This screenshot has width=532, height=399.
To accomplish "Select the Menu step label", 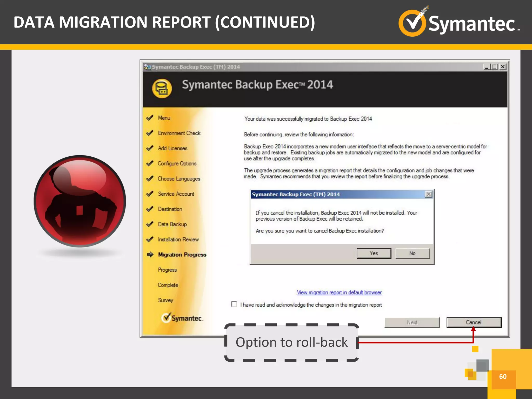I will click(x=164, y=118).
